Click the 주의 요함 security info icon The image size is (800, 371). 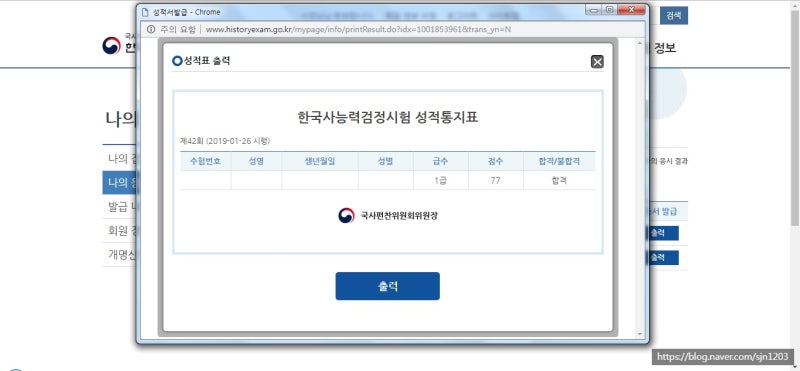click(x=151, y=29)
